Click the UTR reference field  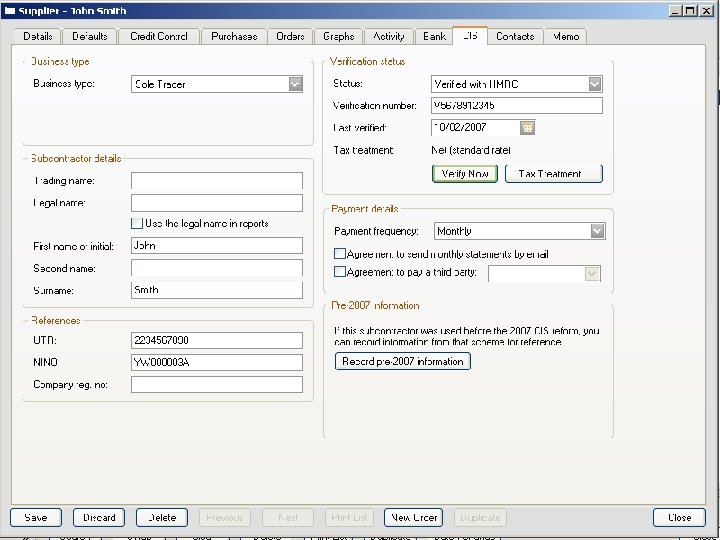[217, 340]
